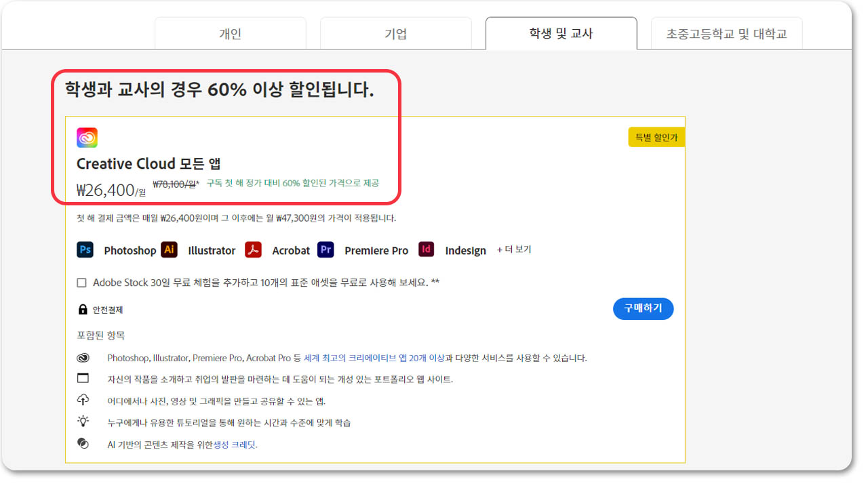Viewport: 868px width, 488px height.
Task: Enable the Adobe Stock 30일 무료 체험 checkbox
Action: coord(81,283)
